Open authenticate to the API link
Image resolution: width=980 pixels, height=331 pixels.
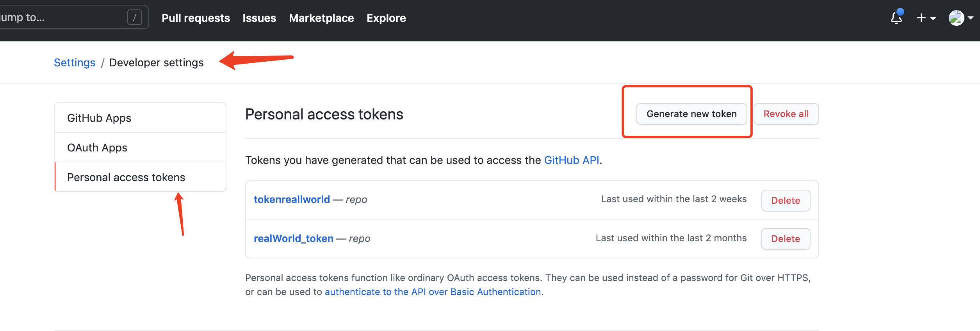[x=433, y=292]
